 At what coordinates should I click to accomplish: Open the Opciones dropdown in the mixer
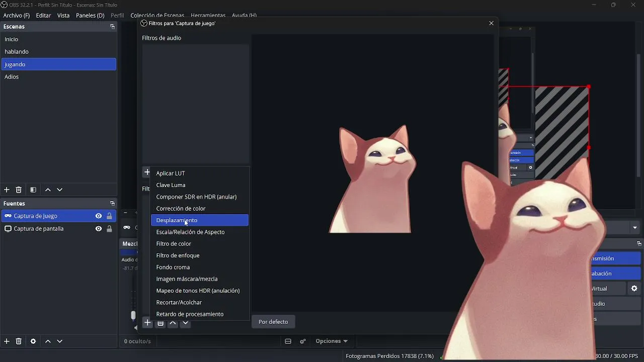332,341
